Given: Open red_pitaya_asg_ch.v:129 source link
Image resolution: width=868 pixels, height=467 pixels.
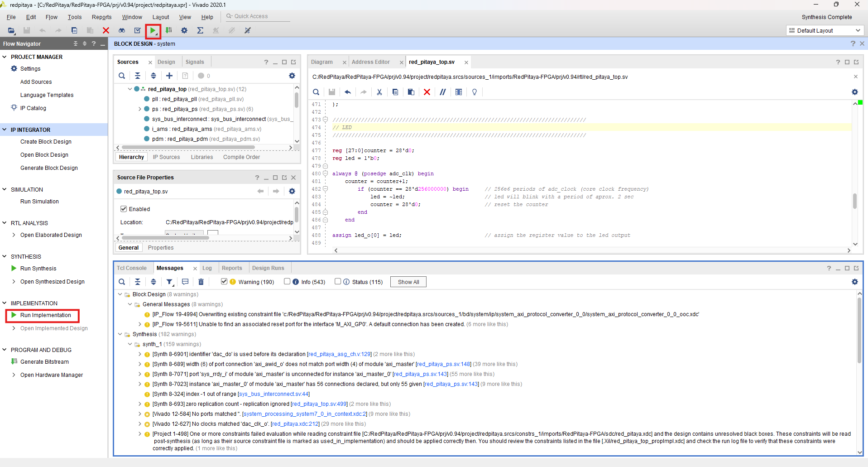Looking at the screenshot, I should pyautogui.click(x=340, y=354).
